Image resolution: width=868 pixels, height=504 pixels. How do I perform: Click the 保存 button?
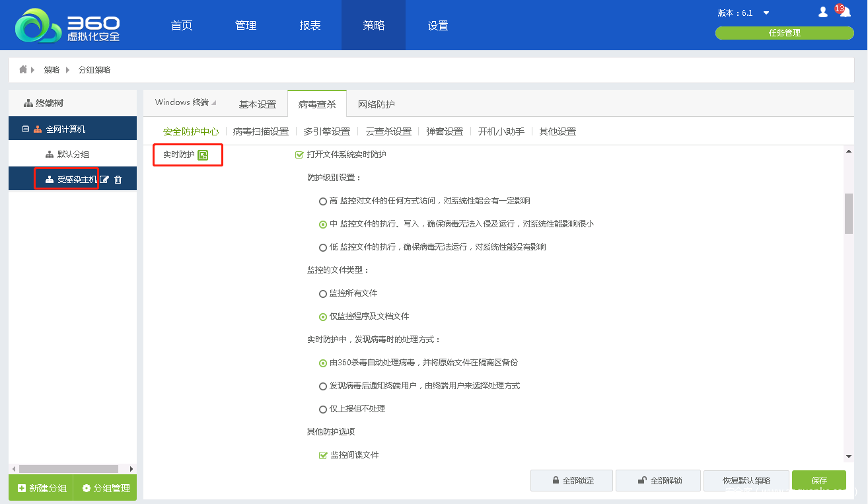tap(818, 481)
